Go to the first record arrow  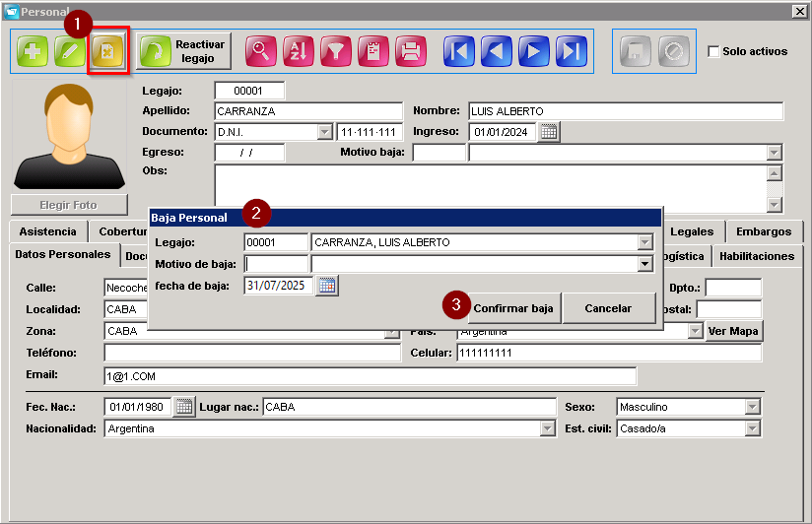(x=459, y=51)
